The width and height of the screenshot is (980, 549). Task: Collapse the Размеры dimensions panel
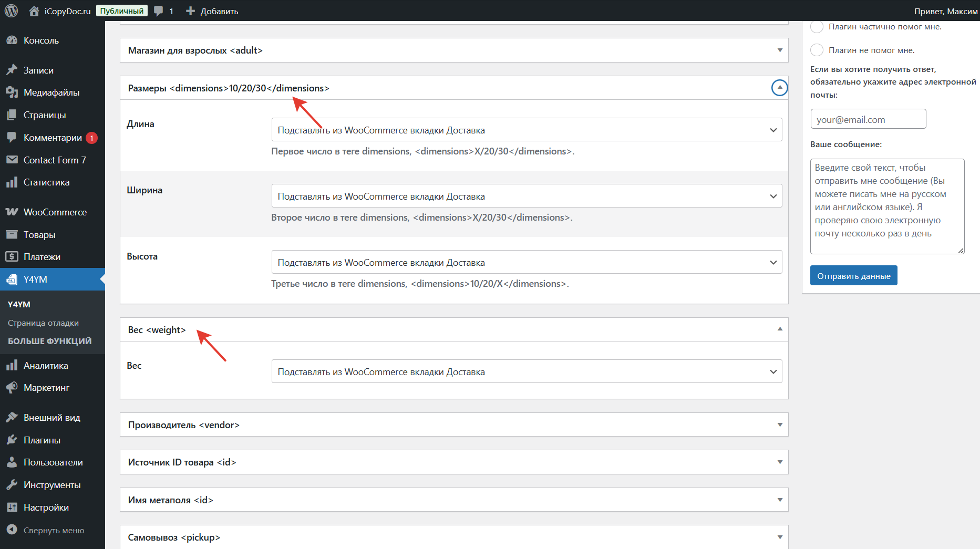(x=779, y=88)
